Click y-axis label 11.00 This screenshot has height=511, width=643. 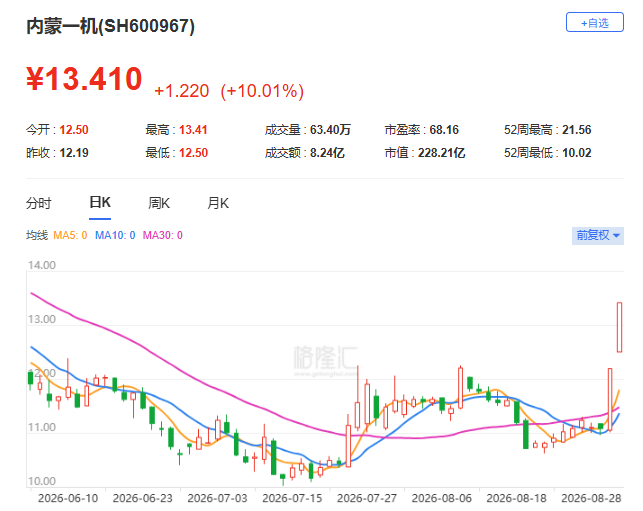[42, 427]
